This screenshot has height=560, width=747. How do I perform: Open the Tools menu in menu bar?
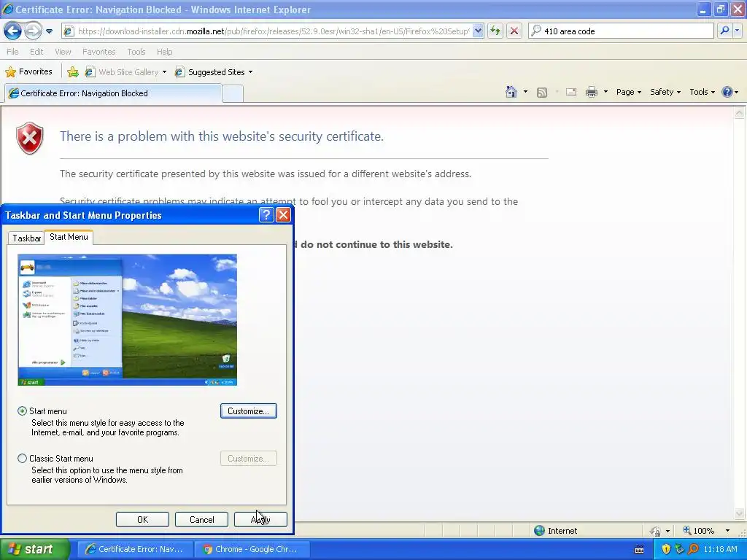coord(136,52)
